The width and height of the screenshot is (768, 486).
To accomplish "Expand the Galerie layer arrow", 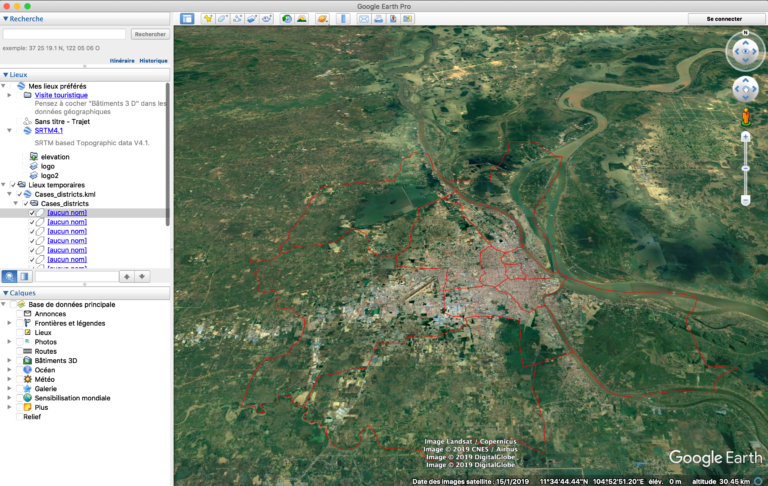I will pyautogui.click(x=9, y=389).
